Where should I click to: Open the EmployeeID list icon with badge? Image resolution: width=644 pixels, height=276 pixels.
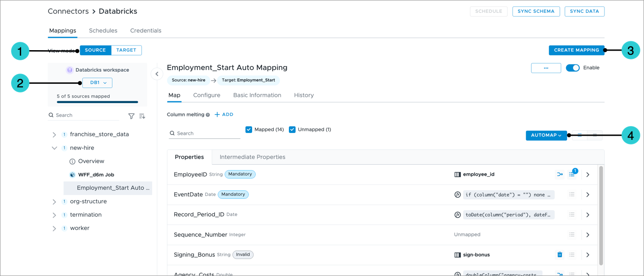click(x=572, y=174)
